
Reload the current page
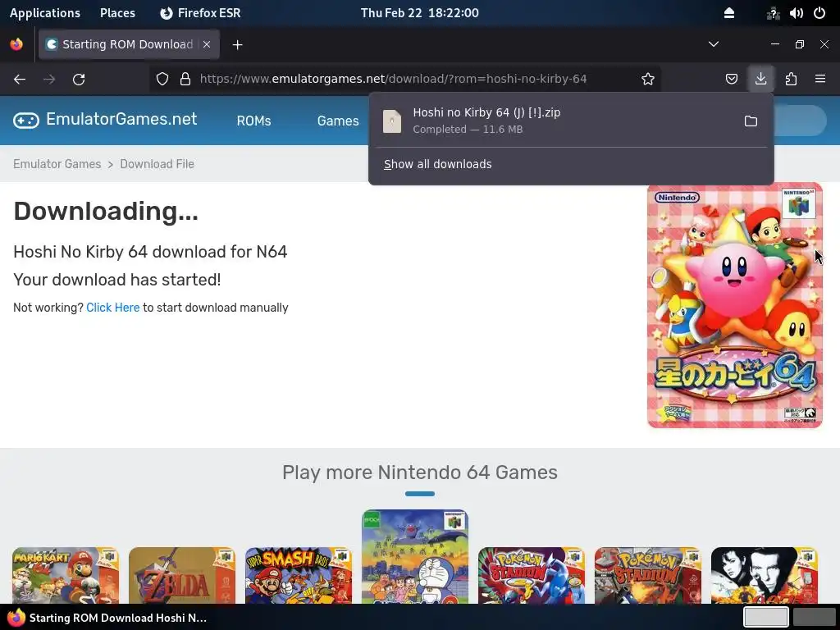click(x=79, y=80)
